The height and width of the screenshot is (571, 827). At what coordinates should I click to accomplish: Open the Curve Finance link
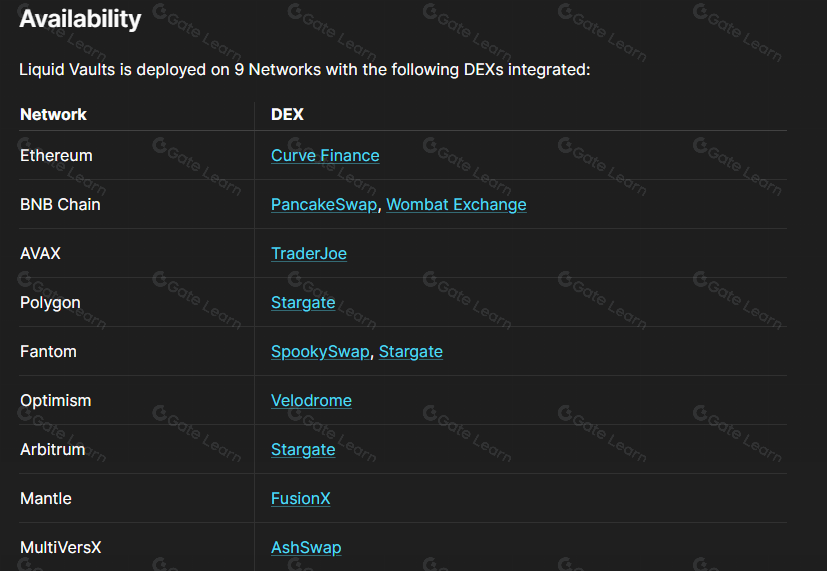[x=325, y=156]
